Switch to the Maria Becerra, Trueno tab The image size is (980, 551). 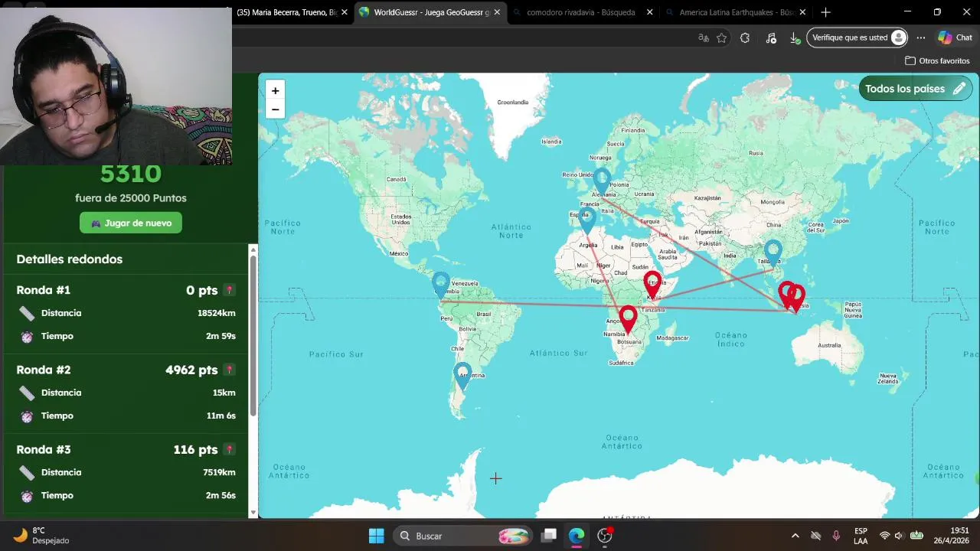click(x=287, y=12)
